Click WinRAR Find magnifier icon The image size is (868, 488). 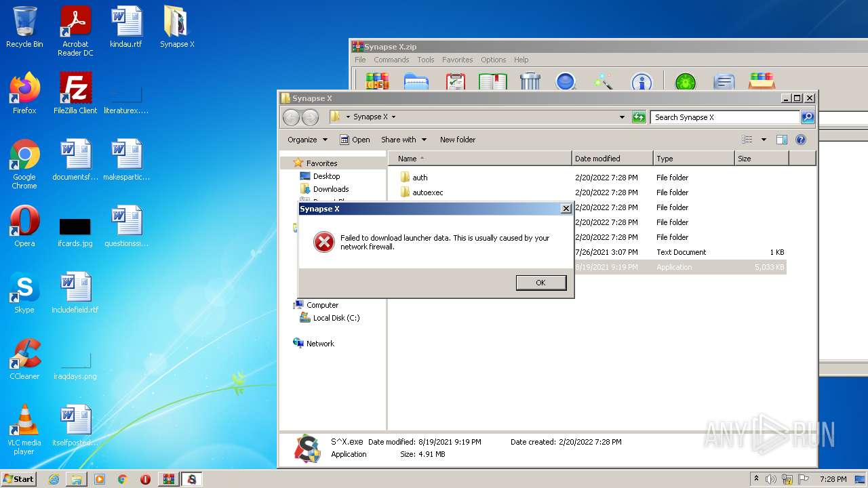tap(566, 81)
